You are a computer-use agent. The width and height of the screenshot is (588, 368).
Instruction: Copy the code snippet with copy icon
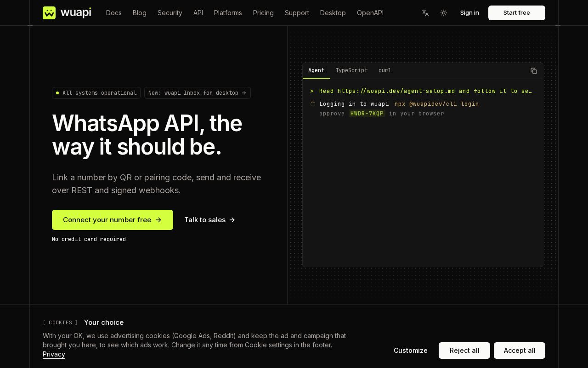(534, 71)
